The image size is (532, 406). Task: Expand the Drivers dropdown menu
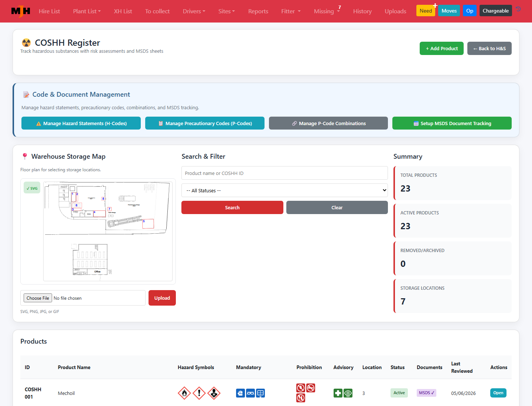click(x=194, y=11)
